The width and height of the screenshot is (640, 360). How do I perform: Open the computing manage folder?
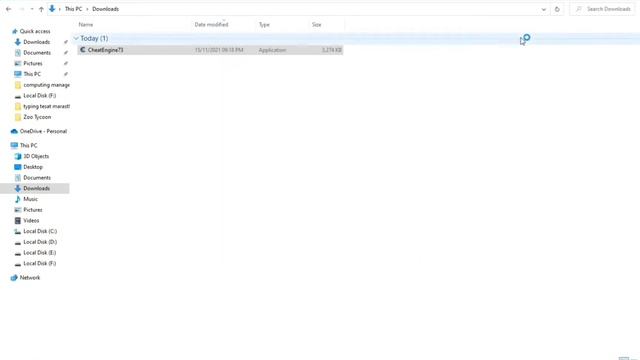(47, 85)
